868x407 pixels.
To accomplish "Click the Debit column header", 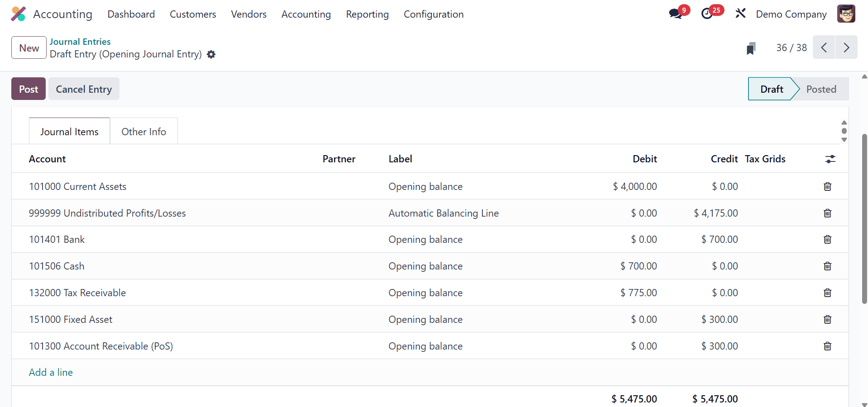I will 644,159.
